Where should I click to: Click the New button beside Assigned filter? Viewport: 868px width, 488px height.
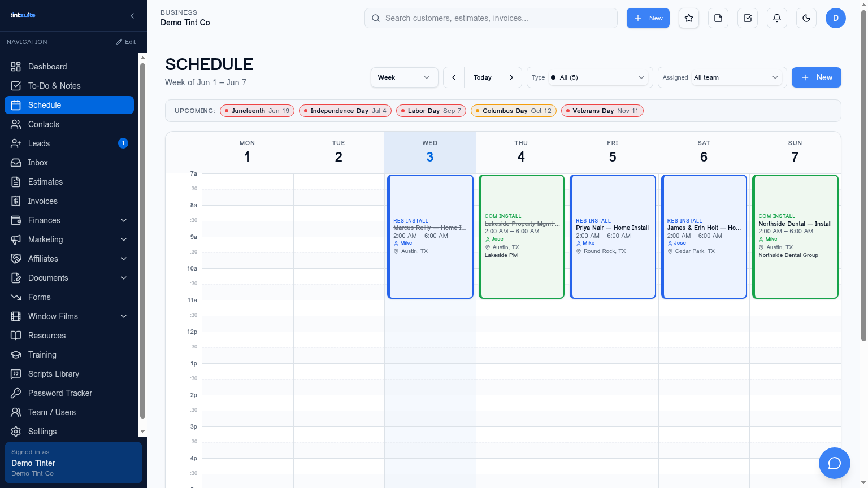(x=817, y=77)
